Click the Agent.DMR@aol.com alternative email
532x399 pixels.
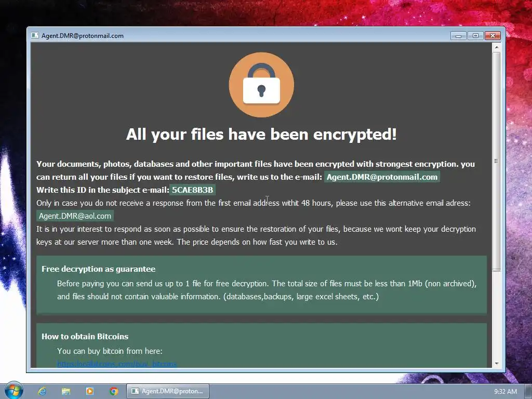75,216
